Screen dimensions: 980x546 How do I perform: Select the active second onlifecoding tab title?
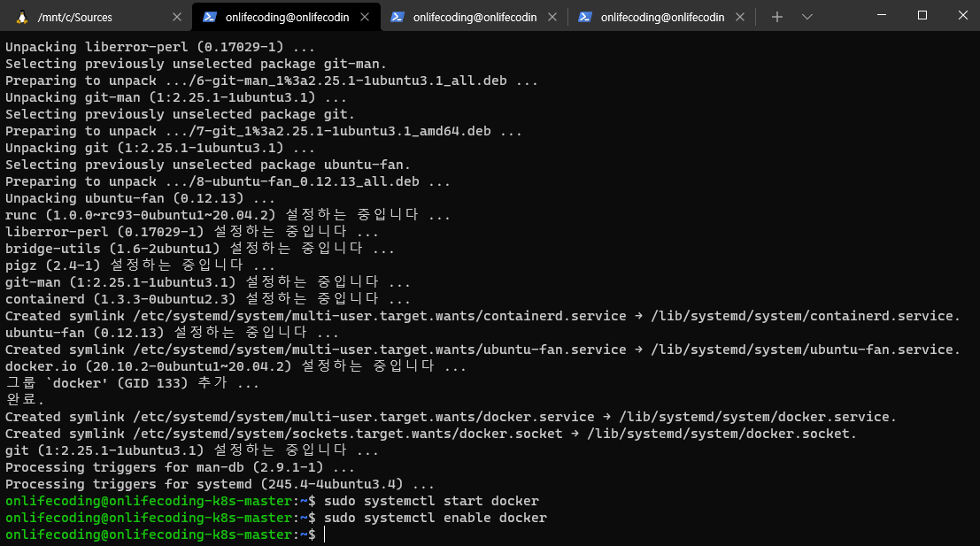click(x=287, y=17)
